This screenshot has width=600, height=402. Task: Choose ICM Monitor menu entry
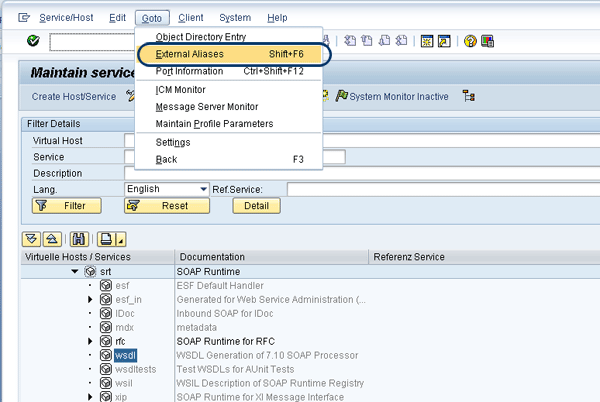tap(181, 89)
